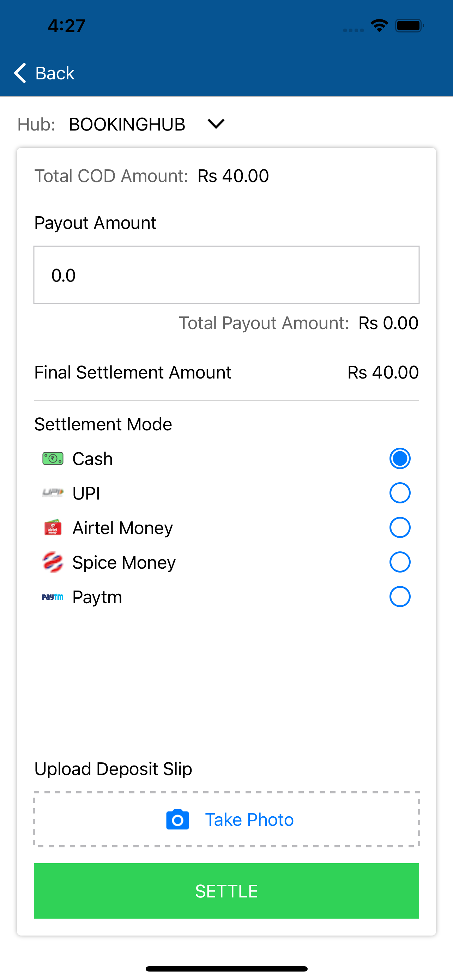Click the Paytm logo icon
This screenshot has width=453, height=980.
[x=53, y=597]
